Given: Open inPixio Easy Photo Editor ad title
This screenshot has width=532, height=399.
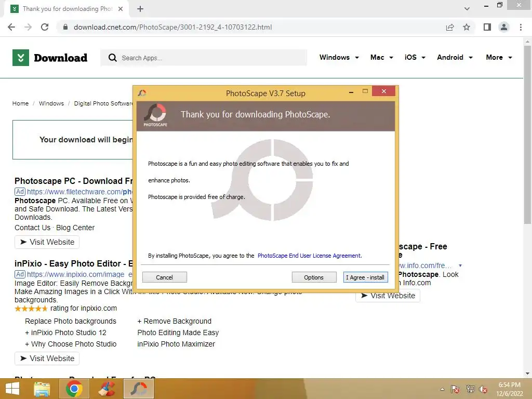Looking at the screenshot, I should (x=73, y=263).
